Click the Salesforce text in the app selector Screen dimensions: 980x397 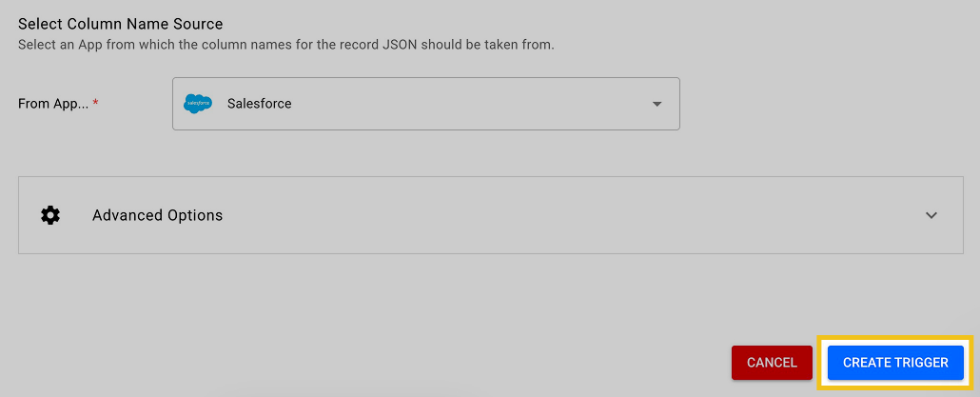coord(259,104)
